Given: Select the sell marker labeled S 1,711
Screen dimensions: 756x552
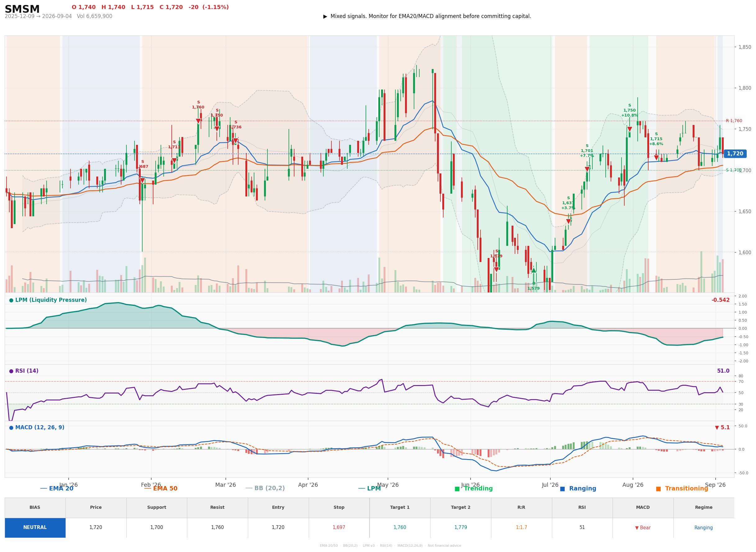Looking at the screenshot, I should [174, 161].
